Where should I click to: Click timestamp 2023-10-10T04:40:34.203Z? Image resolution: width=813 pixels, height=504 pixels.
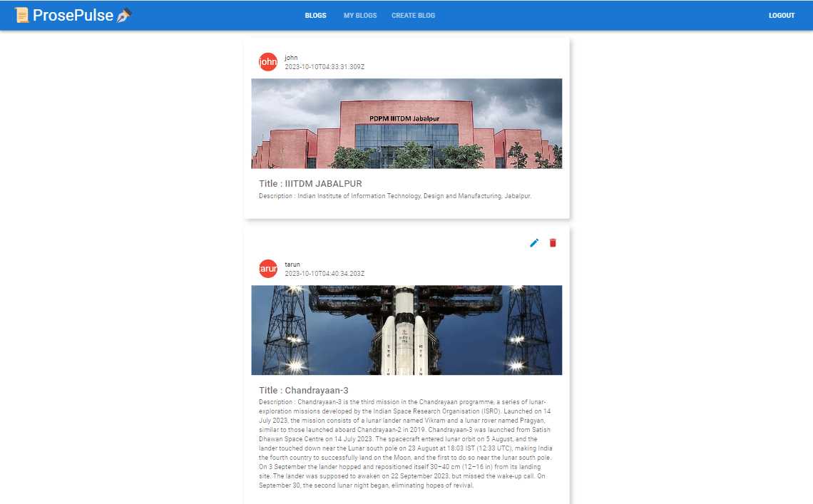(x=324, y=274)
